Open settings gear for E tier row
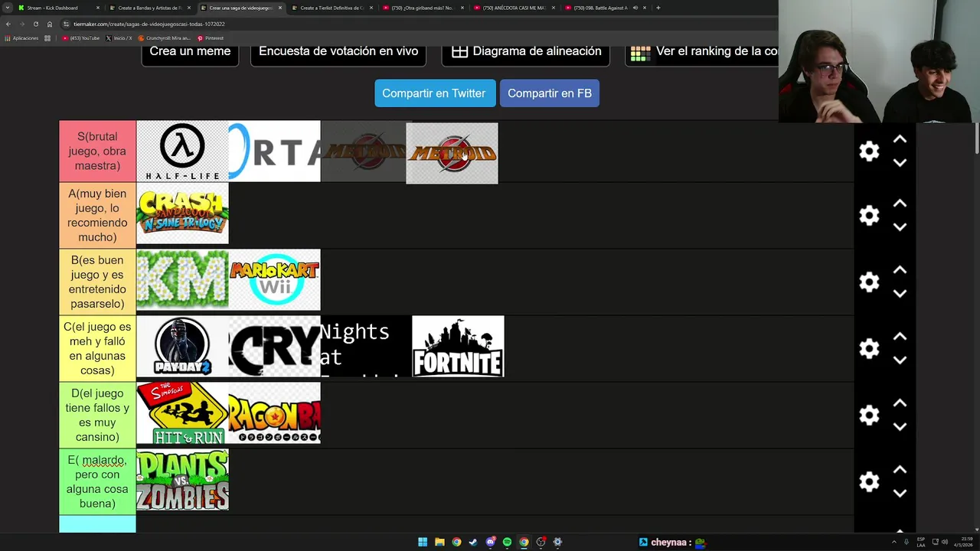Screen dimensions: 980x551 [869, 481]
